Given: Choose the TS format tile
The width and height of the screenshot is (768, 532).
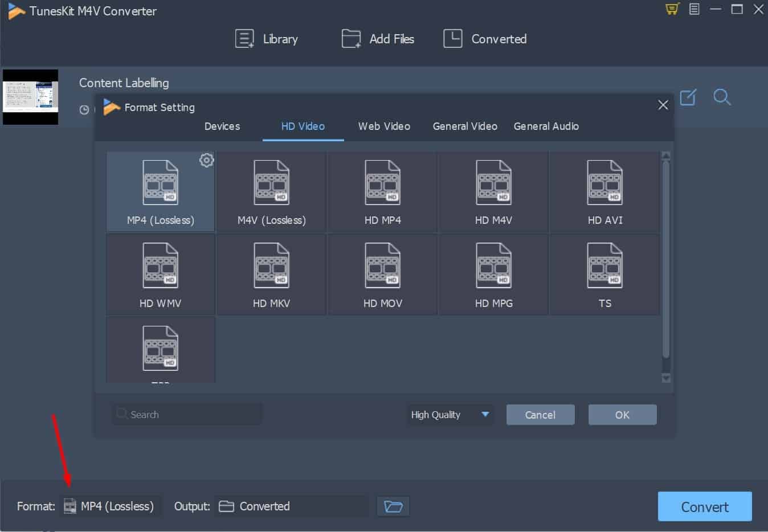Looking at the screenshot, I should pyautogui.click(x=604, y=275).
